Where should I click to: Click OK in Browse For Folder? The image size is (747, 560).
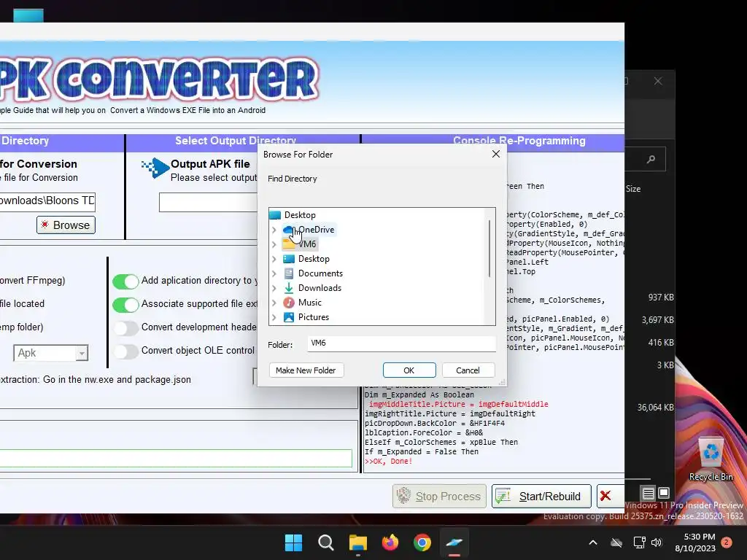pyautogui.click(x=409, y=370)
